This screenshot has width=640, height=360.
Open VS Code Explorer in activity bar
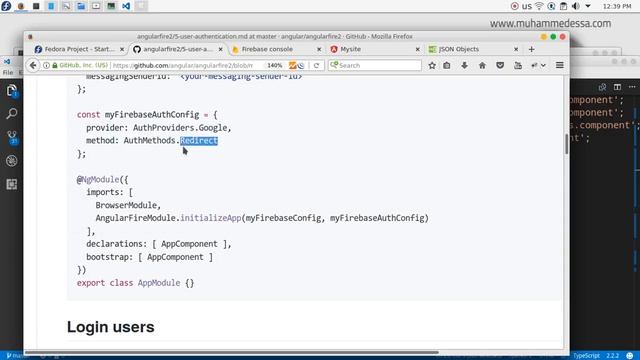[11, 91]
